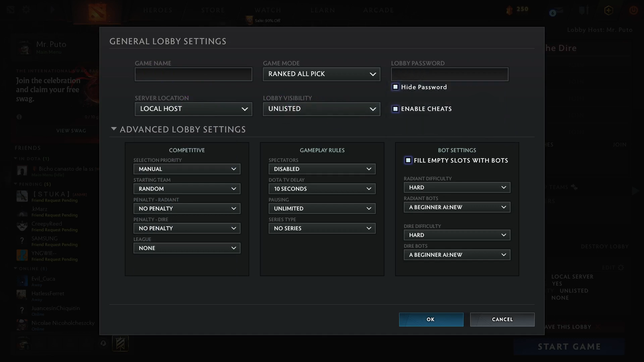
Task: Click the red power quit icon
Action: [x=633, y=10]
